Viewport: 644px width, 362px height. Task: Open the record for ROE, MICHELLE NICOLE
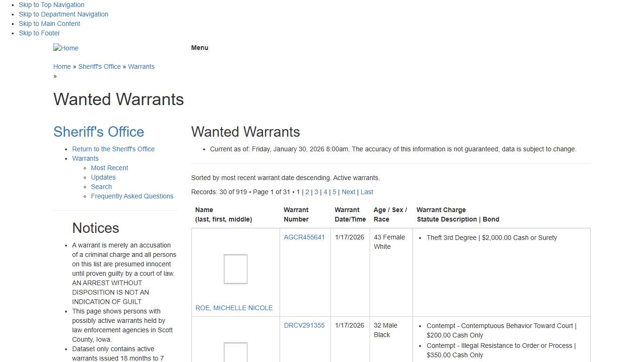[x=234, y=308]
